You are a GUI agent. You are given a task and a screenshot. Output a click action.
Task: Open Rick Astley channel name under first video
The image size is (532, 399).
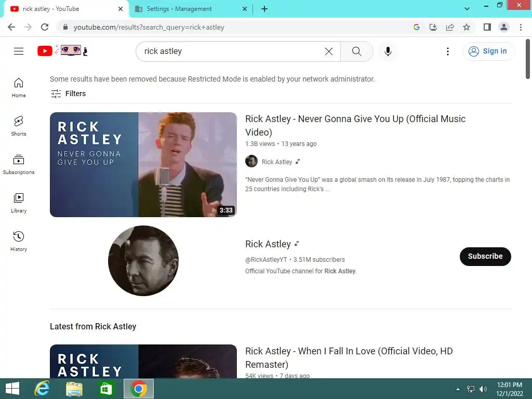tap(277, 162)
